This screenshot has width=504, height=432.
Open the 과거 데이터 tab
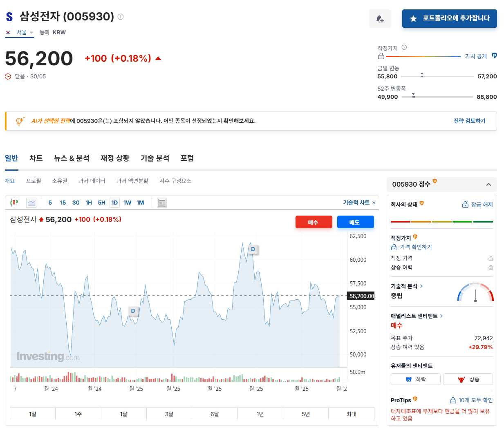click(92, 180)
